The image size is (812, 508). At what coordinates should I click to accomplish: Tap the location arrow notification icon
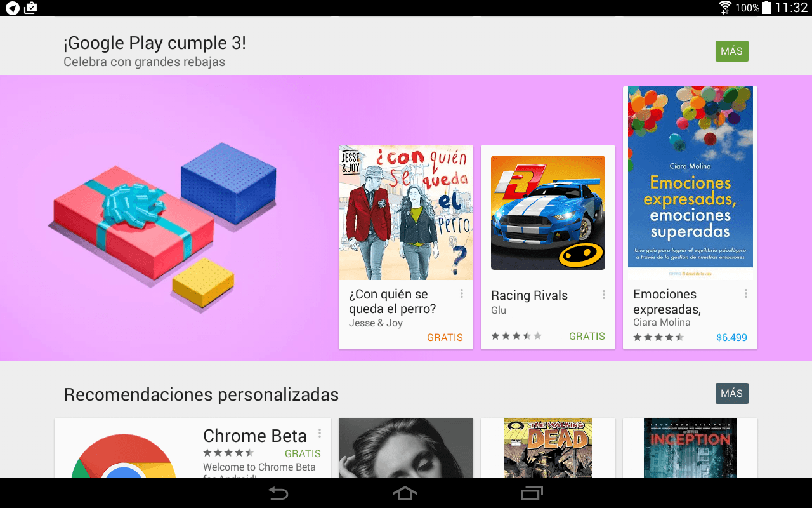click(x=12, y=8)
